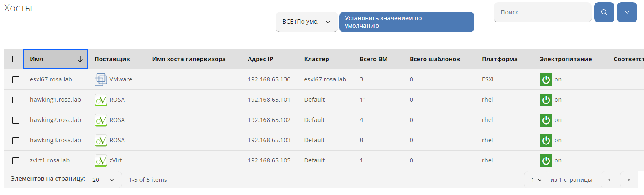Go to the previous page with the left arrow

click(x=609, y=180)
